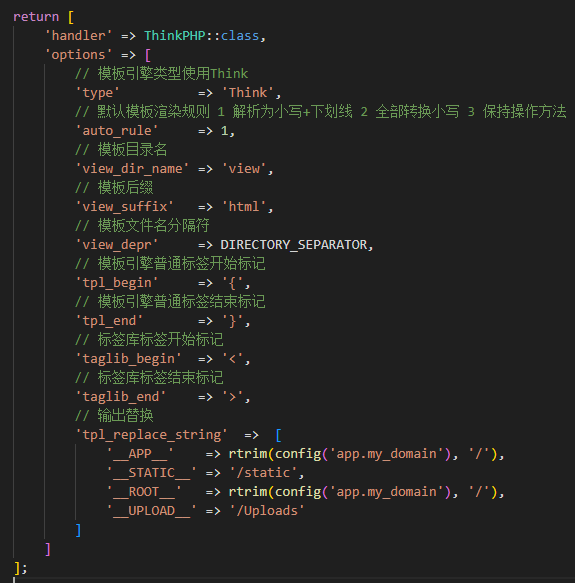Click the comment '// 模板文件名分隔符'

point(142,226)
